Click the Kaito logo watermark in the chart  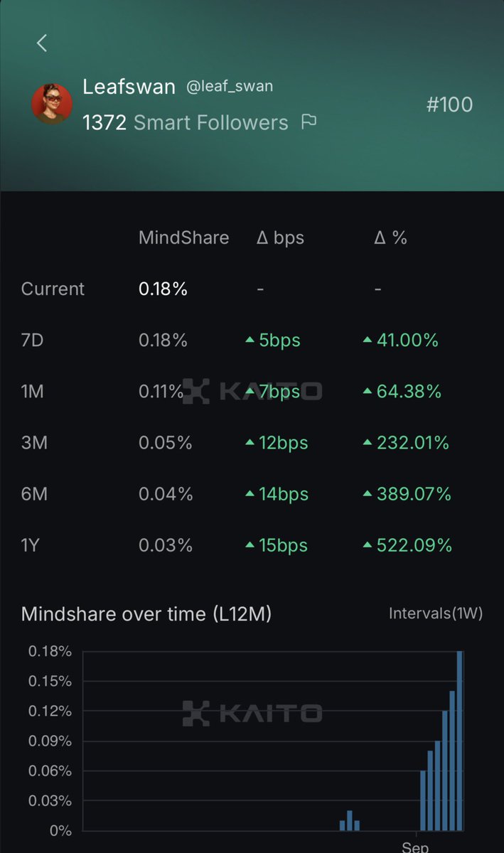(x=252, y=713)
